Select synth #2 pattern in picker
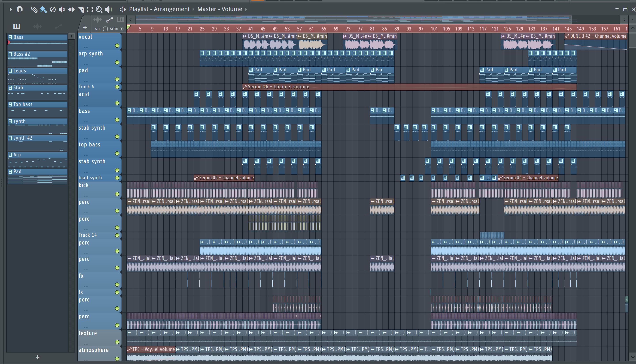Image resolution: width=636 pixels, height=364 pixels. tap(37, 143)
